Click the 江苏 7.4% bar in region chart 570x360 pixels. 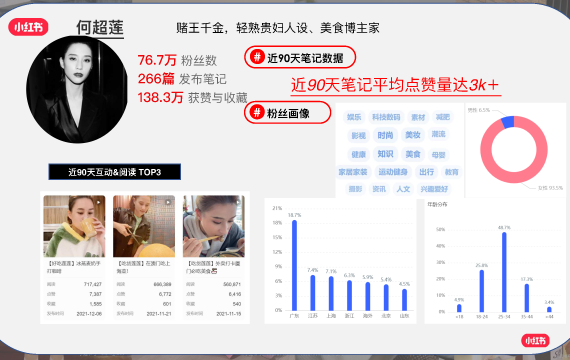pyautogui.click(x=313, y=293)
